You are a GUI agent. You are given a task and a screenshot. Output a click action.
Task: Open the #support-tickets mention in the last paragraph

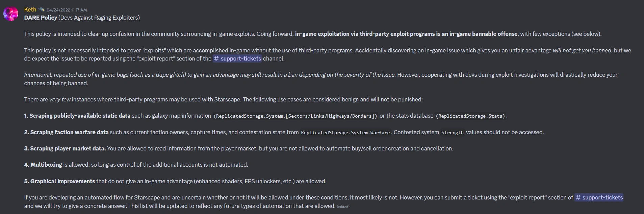(x=599, y=197)
